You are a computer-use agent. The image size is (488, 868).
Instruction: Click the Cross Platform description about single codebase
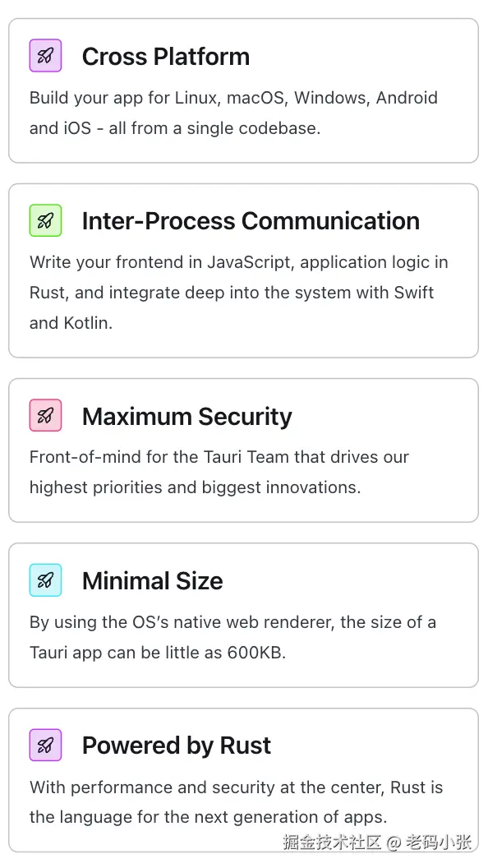[x=233, y=113]
